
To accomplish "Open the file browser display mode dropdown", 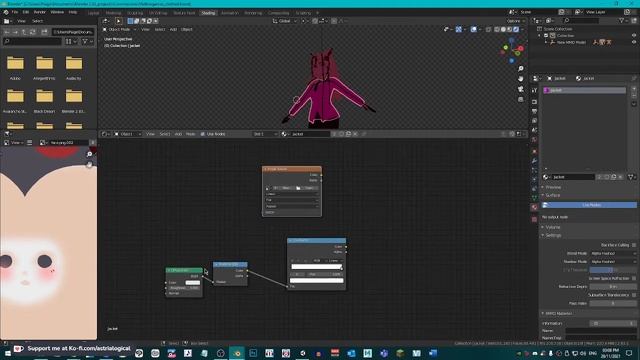I will 71,41.
